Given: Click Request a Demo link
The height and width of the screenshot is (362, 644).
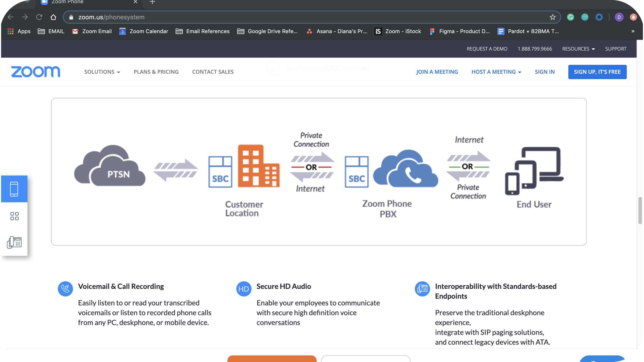Looking at the screenshot, I should (487, 49).
